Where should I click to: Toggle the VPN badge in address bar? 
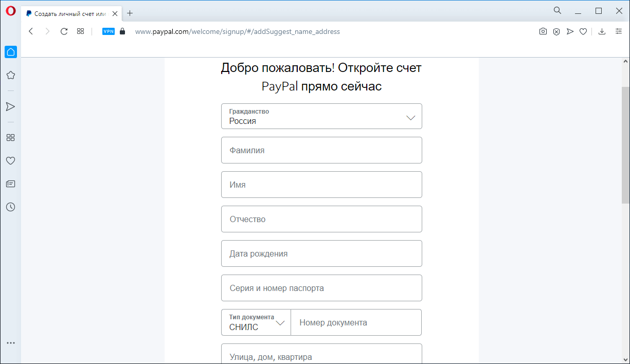pos(109,31)
